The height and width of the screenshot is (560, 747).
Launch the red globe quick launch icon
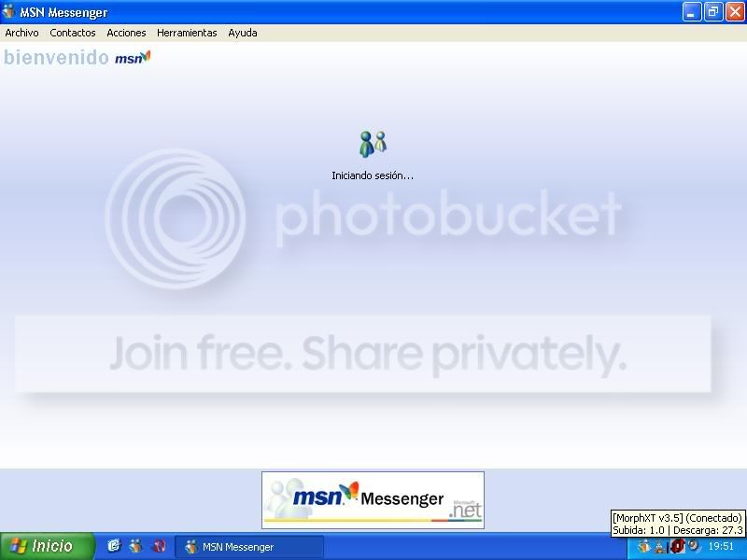click(x=159, y=546)
